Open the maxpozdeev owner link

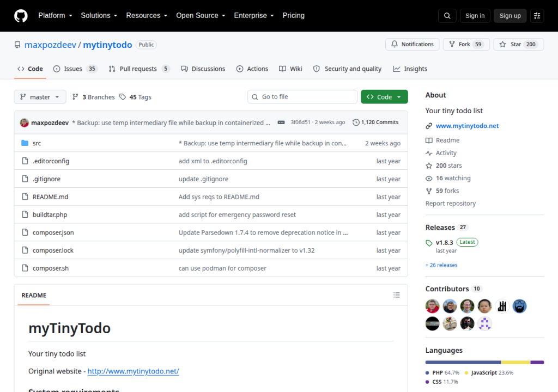click(50, 45)
